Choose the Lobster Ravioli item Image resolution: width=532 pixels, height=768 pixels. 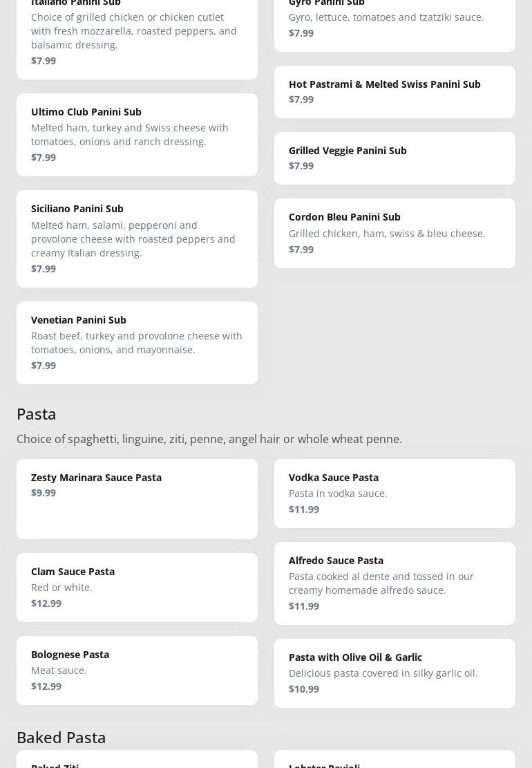pos(394,760)
